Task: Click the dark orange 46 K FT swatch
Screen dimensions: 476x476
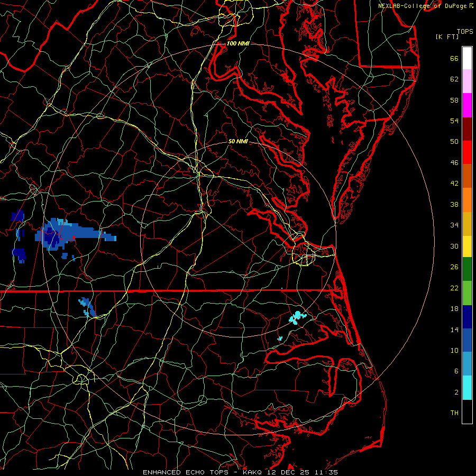Action: coord(467,176)
